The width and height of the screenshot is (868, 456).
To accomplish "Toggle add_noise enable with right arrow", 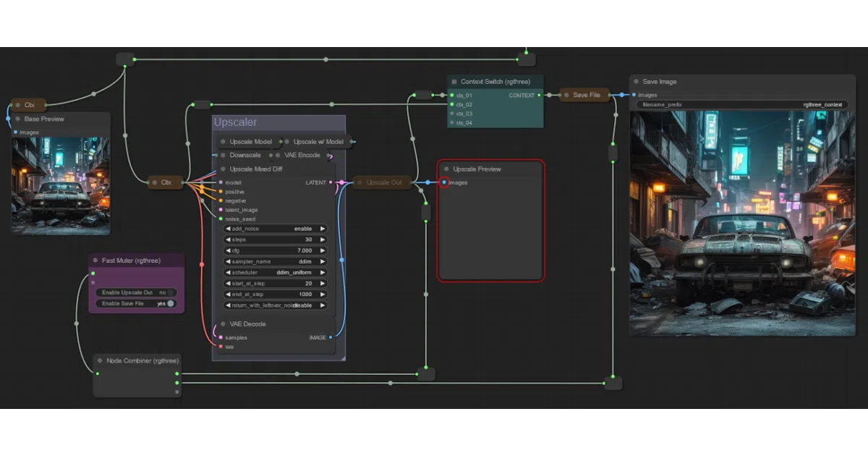I will (323, 229).
